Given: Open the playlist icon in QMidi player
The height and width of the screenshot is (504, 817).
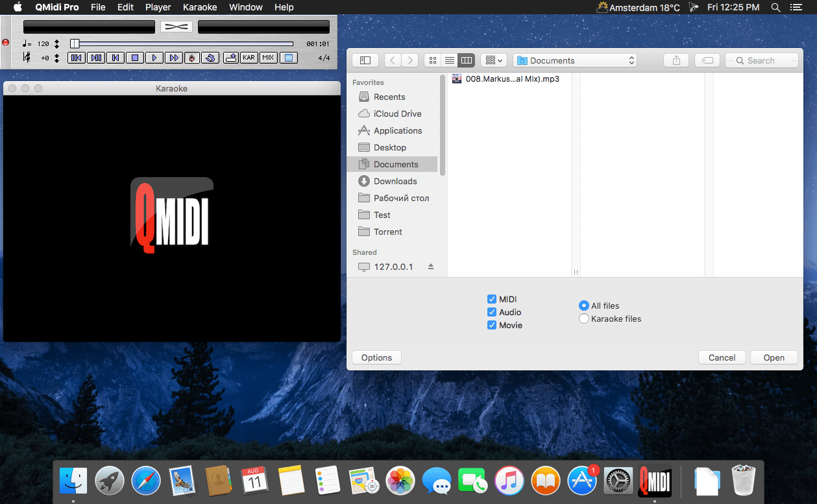Looking at the screenshot, I should [x=288, y=58].
